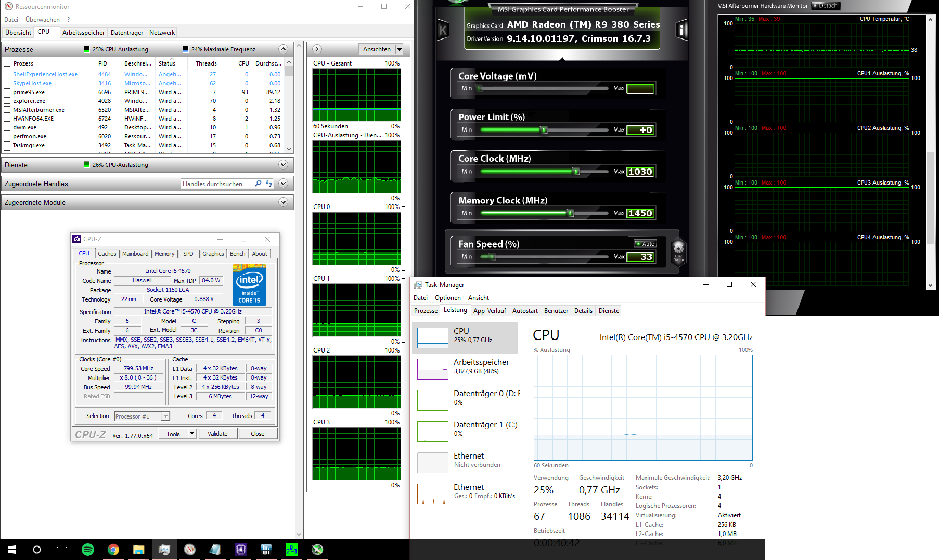Switch to MSI Afterburner via its taskbar icon
Viewport: 939px width, 560px height.
317,550
